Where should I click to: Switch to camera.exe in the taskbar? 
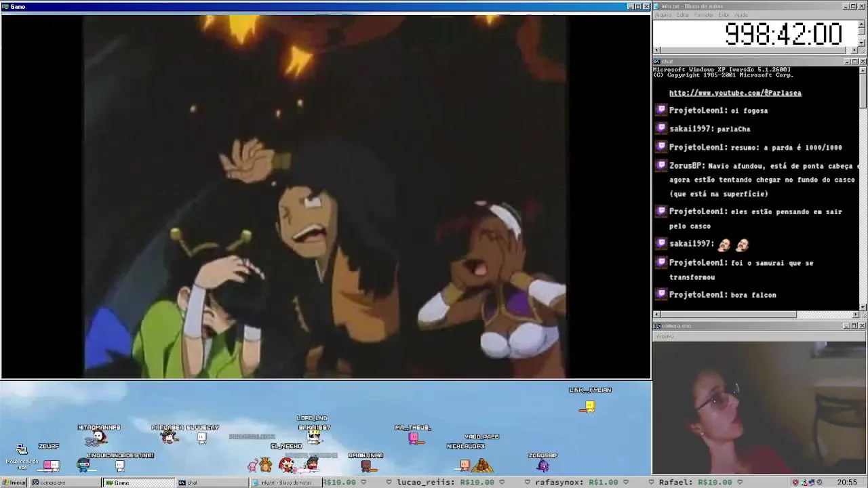pyautogui.click(x=65, y=483)
